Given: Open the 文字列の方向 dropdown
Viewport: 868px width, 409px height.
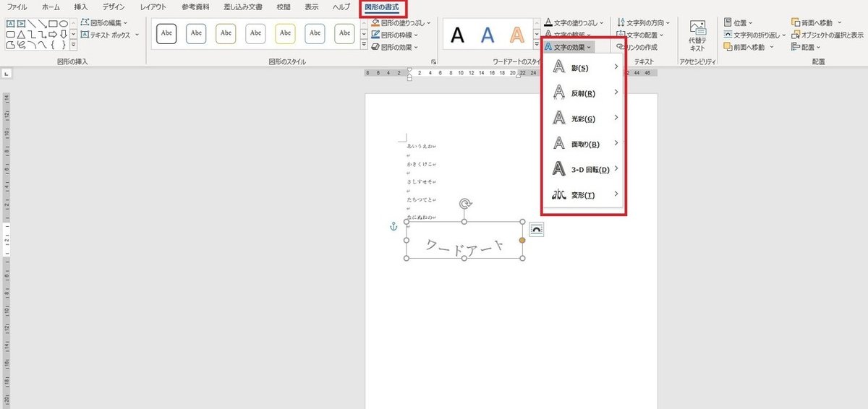Looking at the screenshot, I should pos(643,23).
